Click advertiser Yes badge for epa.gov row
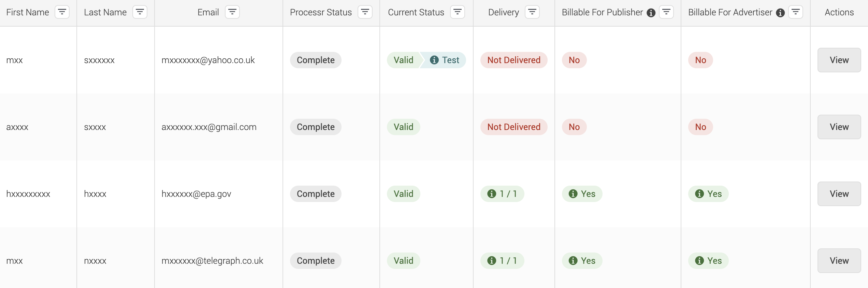 point(708,194)
